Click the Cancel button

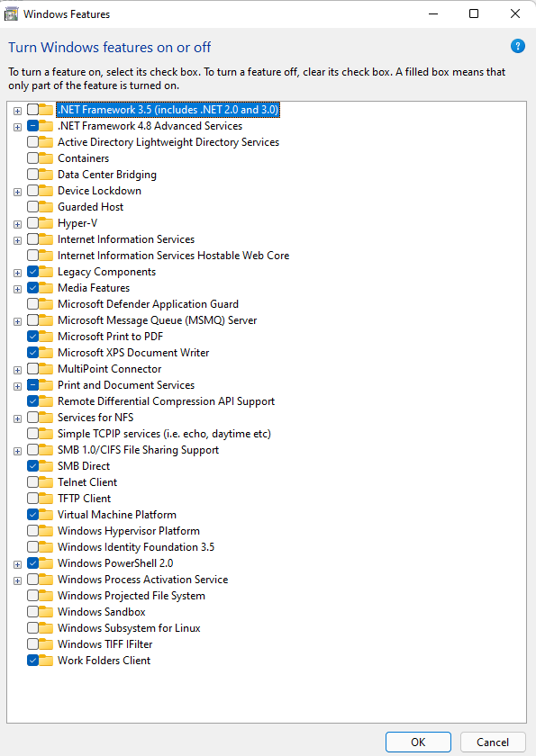493,742
